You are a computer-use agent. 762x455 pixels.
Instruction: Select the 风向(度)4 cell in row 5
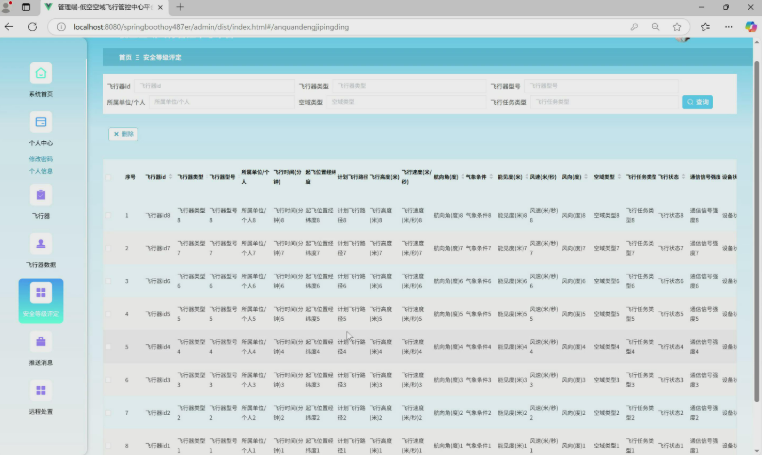(x=574, y=347)
